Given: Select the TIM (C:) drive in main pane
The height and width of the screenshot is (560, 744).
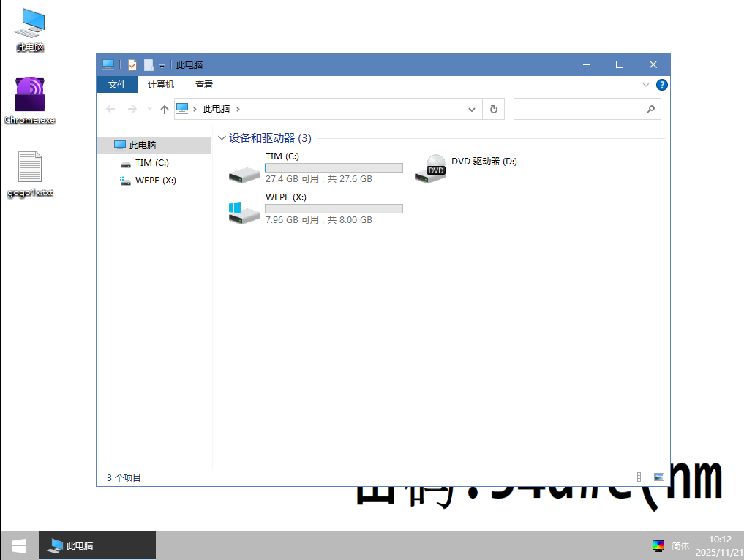Looking at the screenshot, I should coord(315,168).
